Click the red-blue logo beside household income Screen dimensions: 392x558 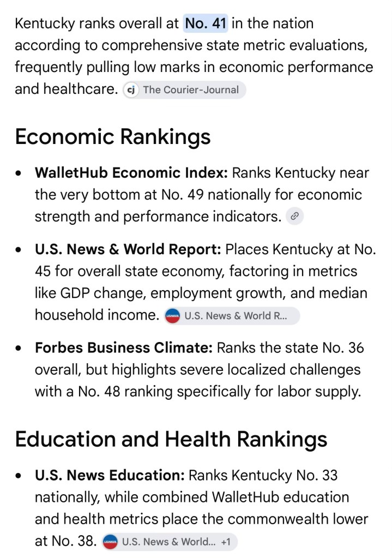tap(172, 316)
